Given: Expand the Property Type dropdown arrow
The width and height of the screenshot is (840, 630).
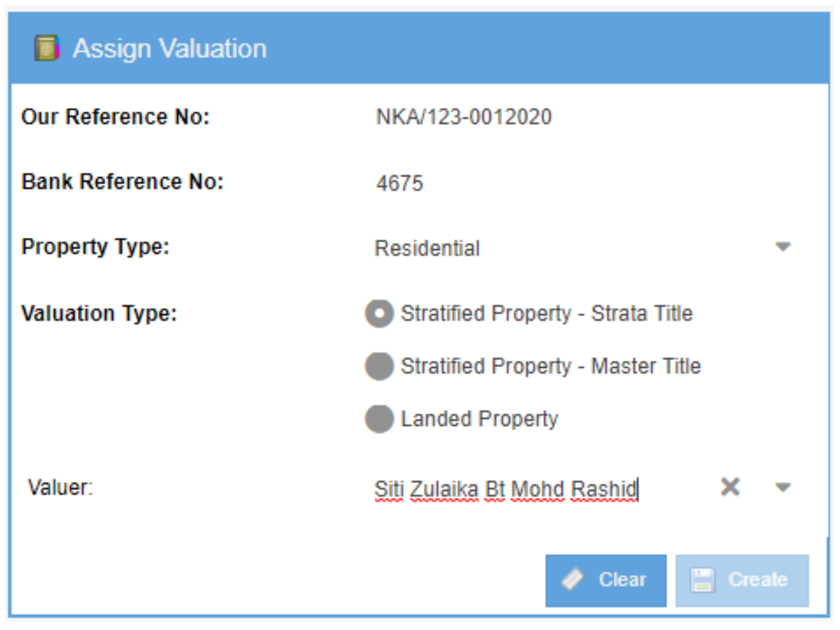Looking at the screenshot, I should [x=783, y=247].
